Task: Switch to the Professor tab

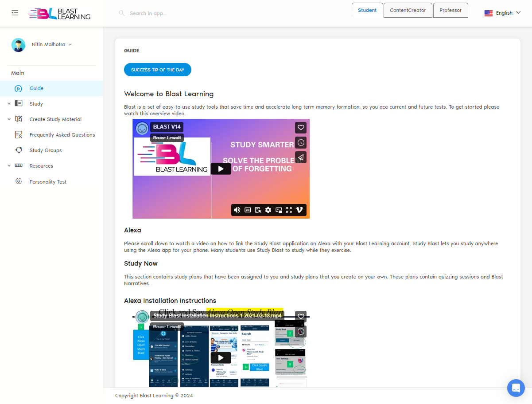Action: point(450,10)
